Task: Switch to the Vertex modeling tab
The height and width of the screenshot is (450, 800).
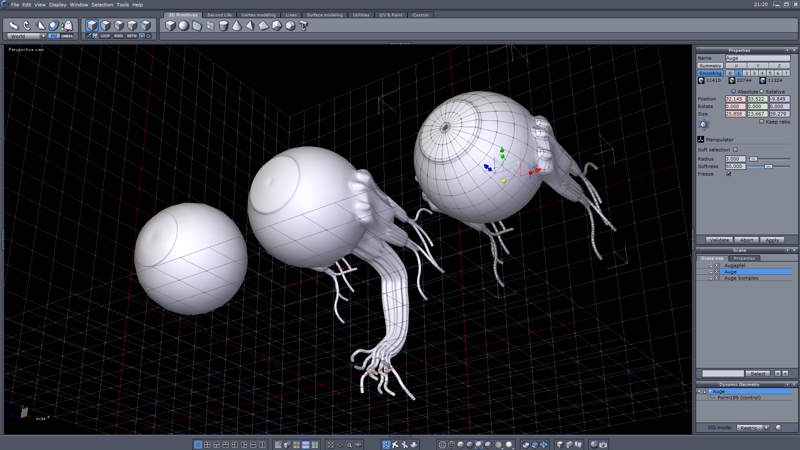Action: [x=259, y=15]
